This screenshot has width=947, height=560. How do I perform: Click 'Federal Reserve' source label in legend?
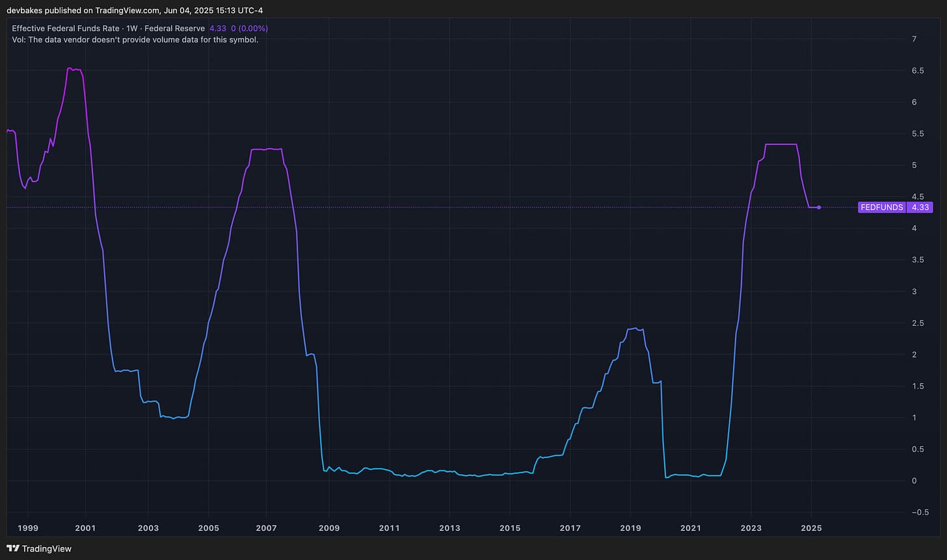click(x=174, y=29)
